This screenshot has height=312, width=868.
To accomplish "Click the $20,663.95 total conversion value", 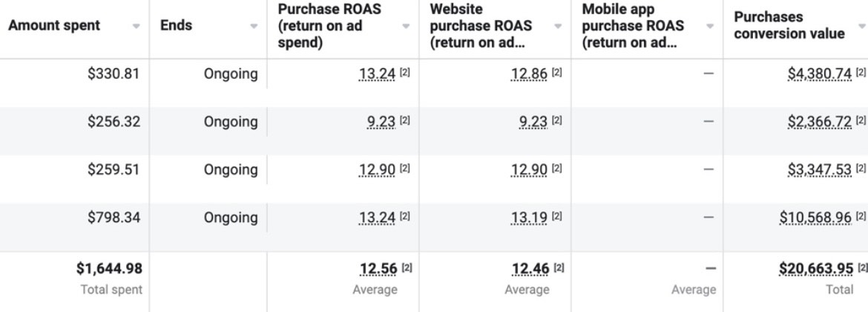I will 815,268.
